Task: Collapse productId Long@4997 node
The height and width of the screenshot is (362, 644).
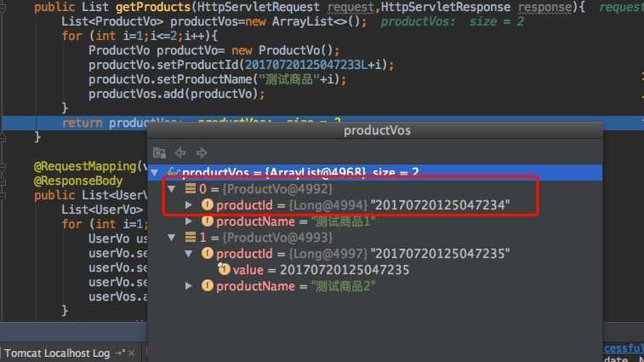Action: [x=189, y=254]
